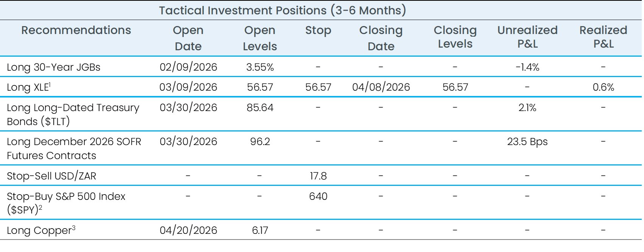This screenshot has width=644, height=252.
Task: Click the 04/20/2026 open date for Copper
Action: 188,230
